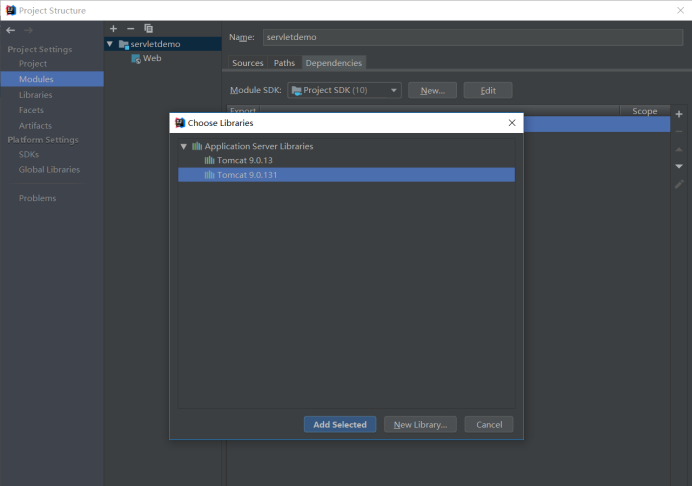Click the Tomcat 9.0.13 library icon
692x486 pixels.
(209, 160)
